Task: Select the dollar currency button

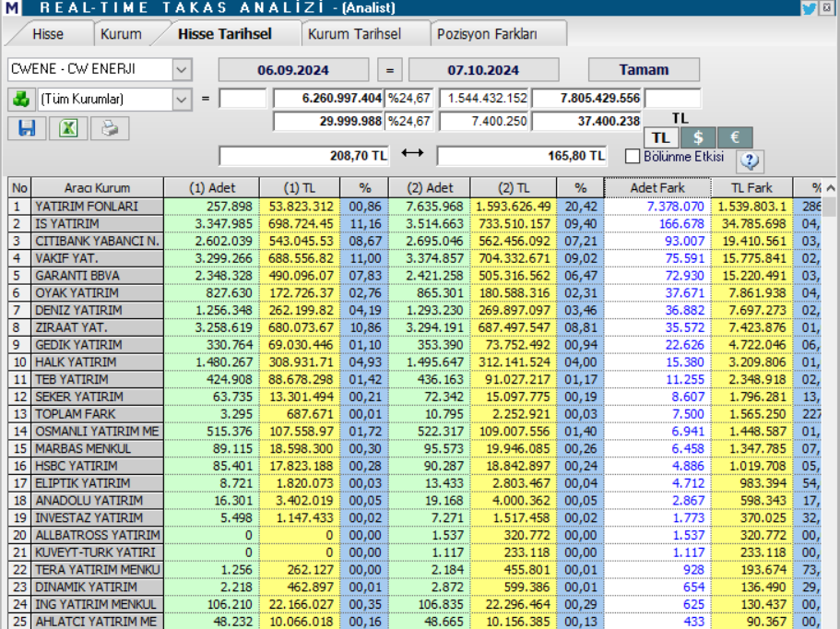Action: click(x=698, y=136)
